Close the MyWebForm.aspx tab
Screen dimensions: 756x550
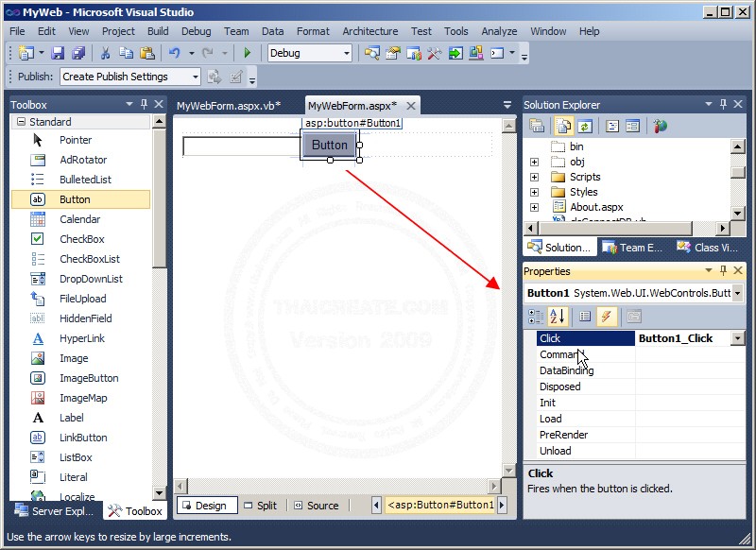click(x=411, y=106)
